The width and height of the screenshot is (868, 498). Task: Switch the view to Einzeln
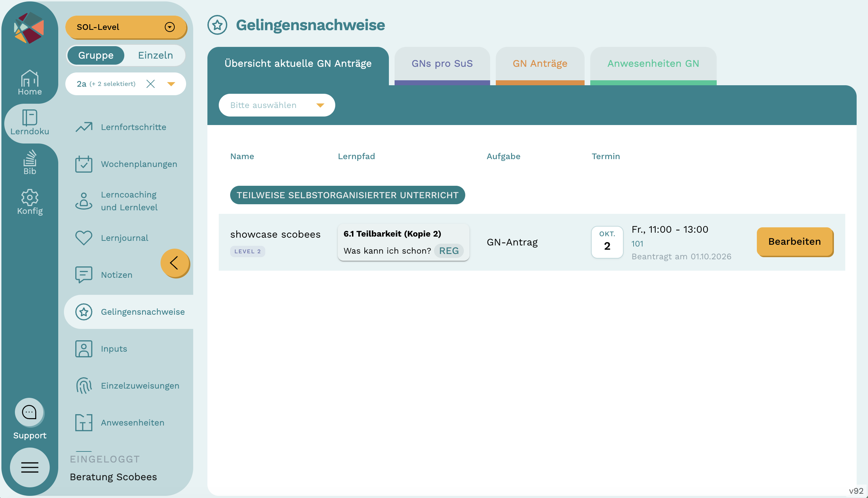pyautogui.click(x=156, y=55)
